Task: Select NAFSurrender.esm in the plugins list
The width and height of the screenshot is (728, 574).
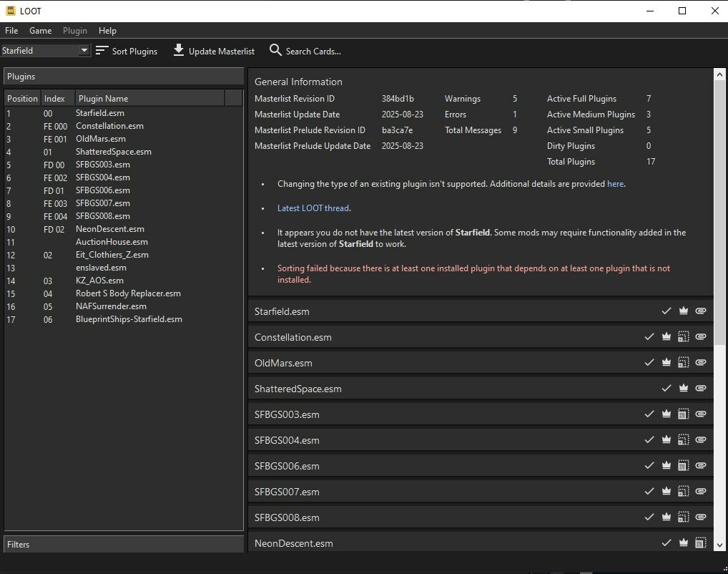Action: point(124,306)
